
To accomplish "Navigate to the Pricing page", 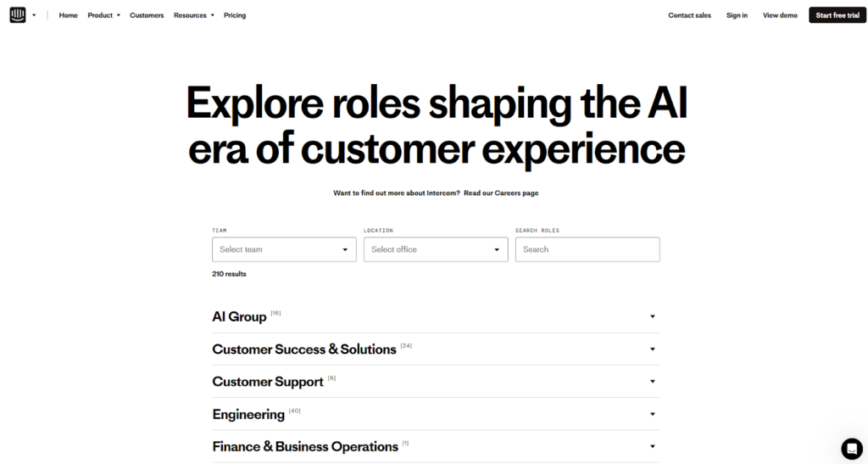I will (x=235, y=15).
